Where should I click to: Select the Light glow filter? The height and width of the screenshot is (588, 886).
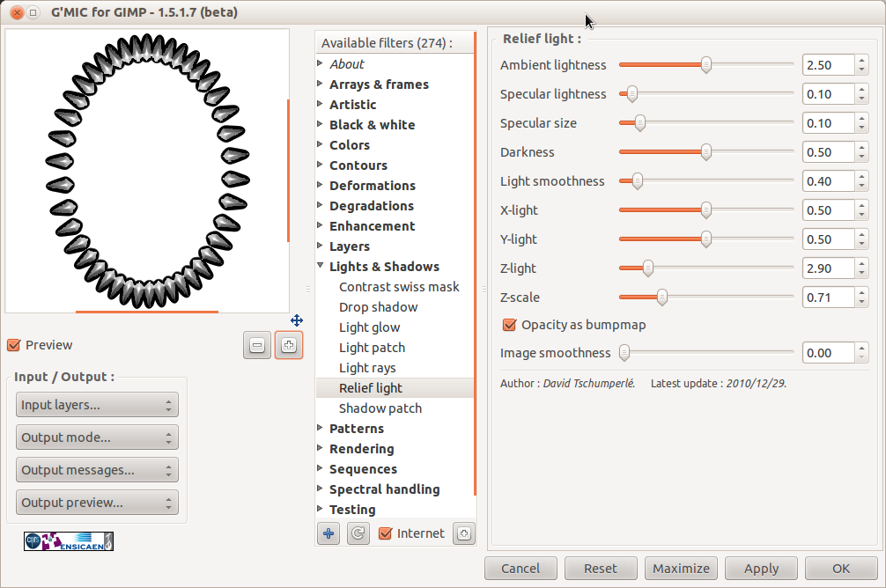[369, 327]
